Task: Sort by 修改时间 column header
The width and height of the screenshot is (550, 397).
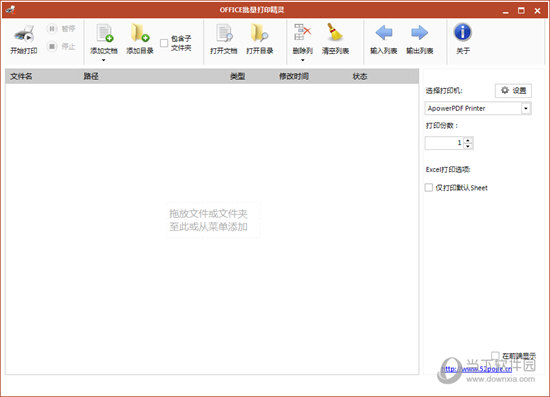Action: tap(294, 76)
